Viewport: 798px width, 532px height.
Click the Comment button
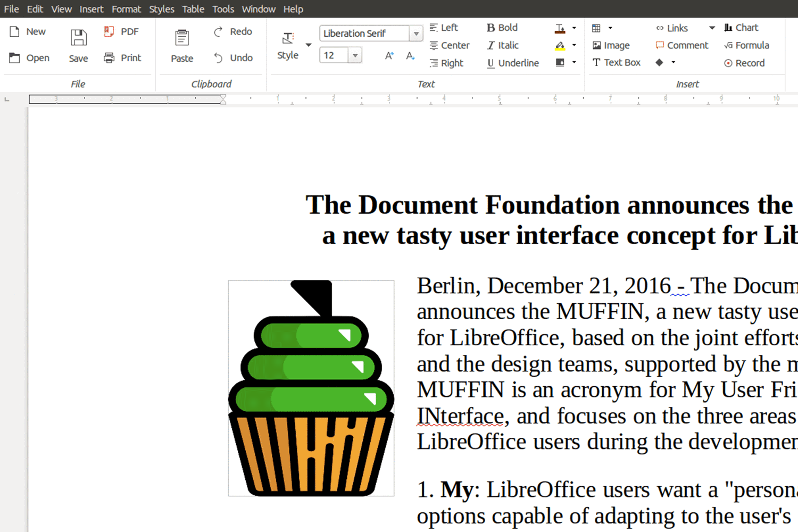tap(682, 46)
